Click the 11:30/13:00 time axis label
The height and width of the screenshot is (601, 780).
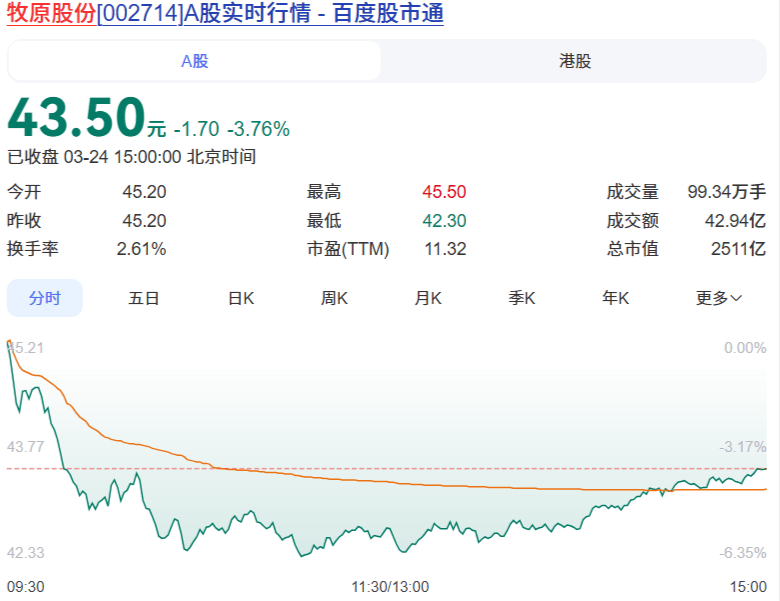point(390,586)
